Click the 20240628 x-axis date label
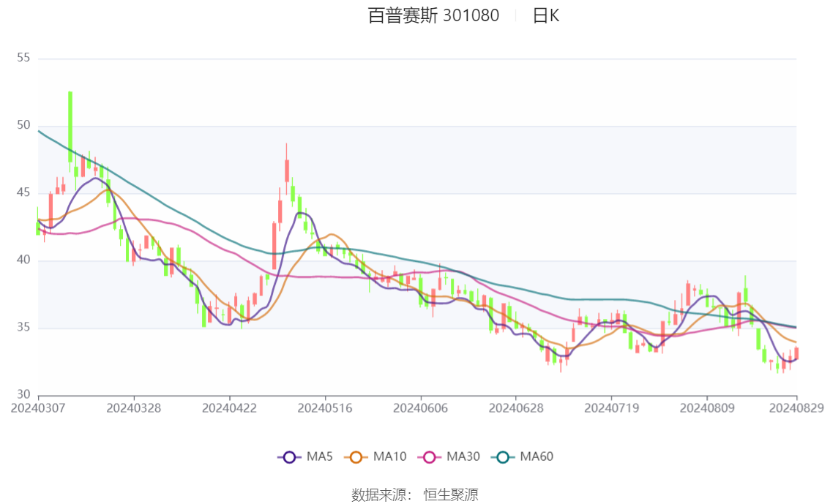This screenshot has width=830, height=504. pyautogui.click(x=516, y=408)
